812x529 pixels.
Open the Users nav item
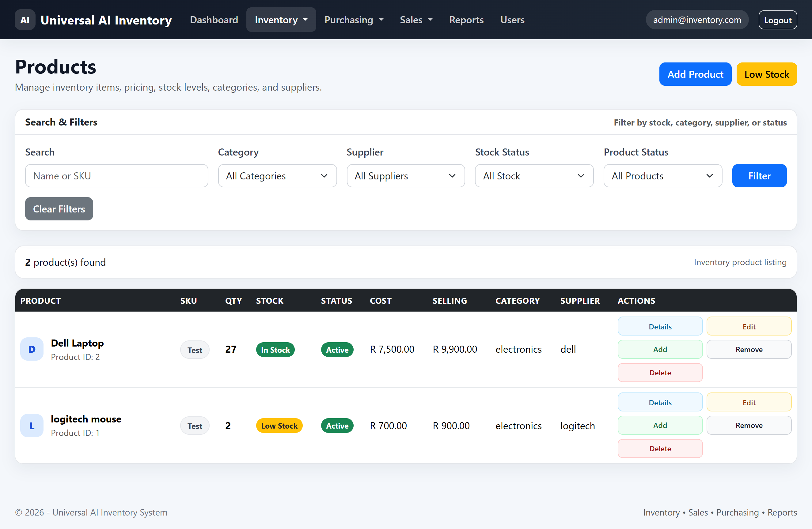coord(512,20)
